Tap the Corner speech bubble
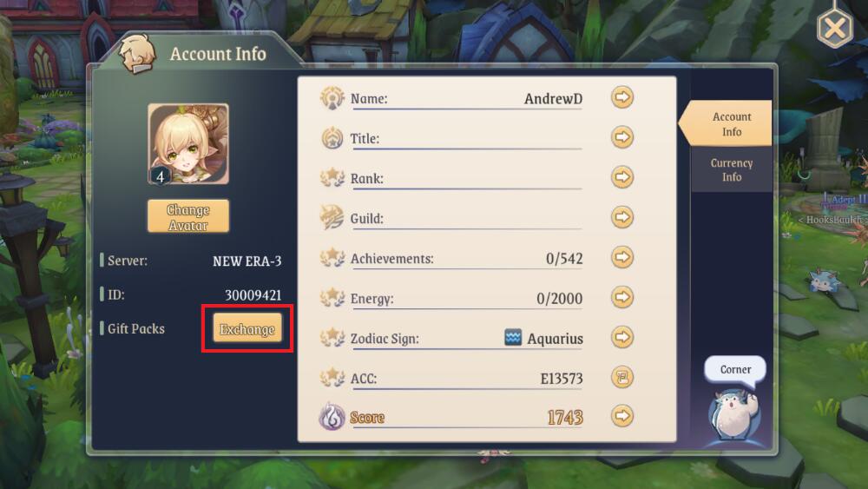Image resolution: width=868 pixels, height=489 pixels. [x=735, y=369]
